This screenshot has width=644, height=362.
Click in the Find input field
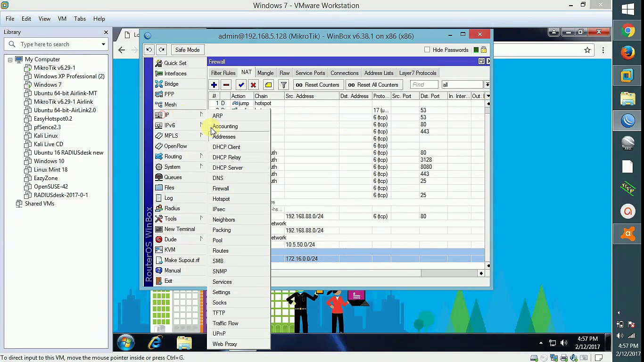pyautogui.click(x=424, y=85)
